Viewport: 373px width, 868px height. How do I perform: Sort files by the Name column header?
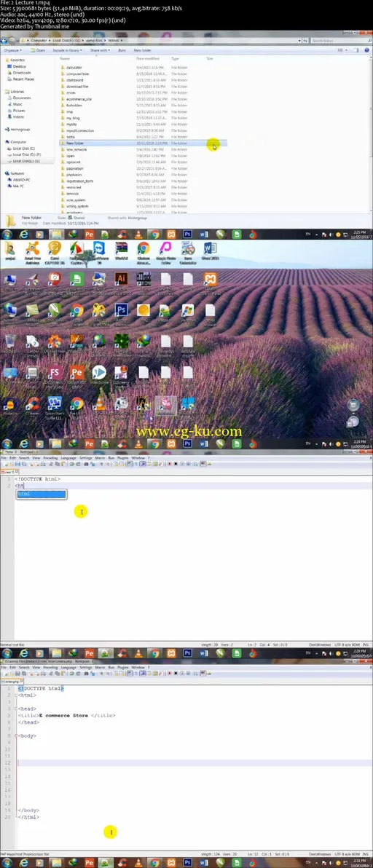(65, 58)
